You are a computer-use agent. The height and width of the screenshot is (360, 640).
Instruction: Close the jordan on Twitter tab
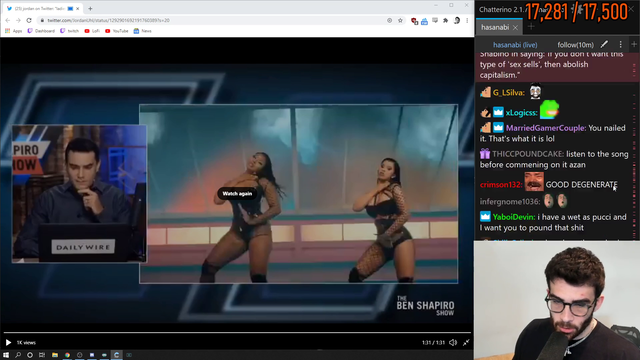[78, 8]
